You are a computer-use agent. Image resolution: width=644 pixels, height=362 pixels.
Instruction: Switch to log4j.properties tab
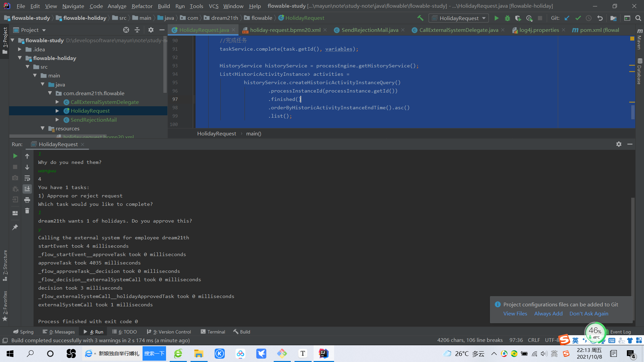tap(539, 30)
